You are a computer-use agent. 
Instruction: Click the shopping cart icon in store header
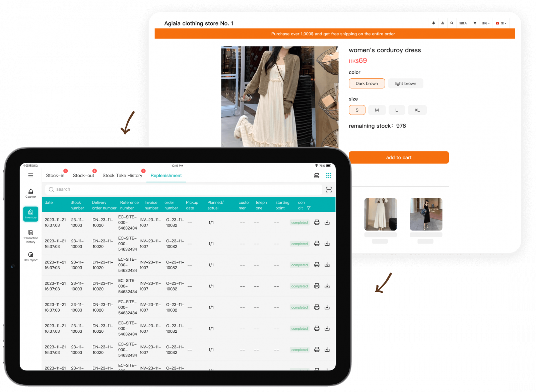(474, 23)
